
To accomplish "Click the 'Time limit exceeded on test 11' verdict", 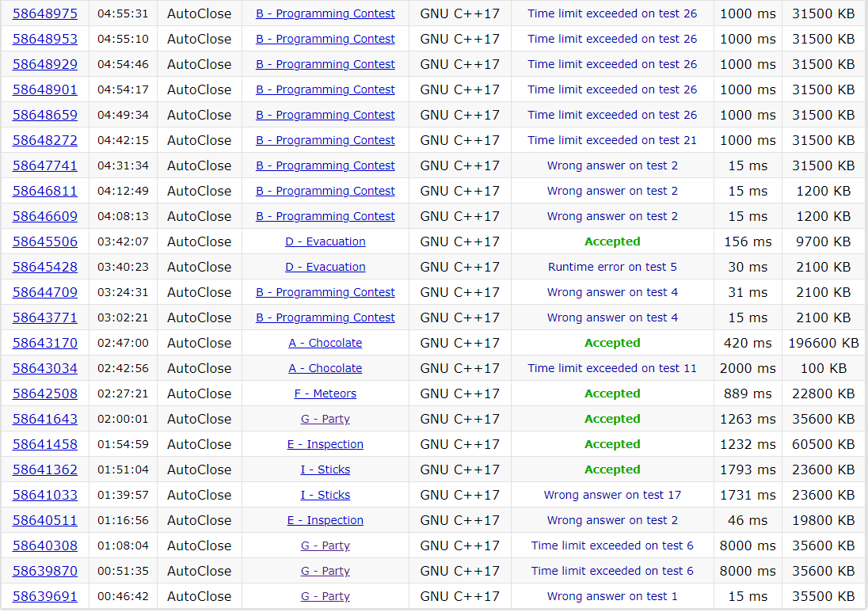I will pyautogui.click(x=612, y=368).
